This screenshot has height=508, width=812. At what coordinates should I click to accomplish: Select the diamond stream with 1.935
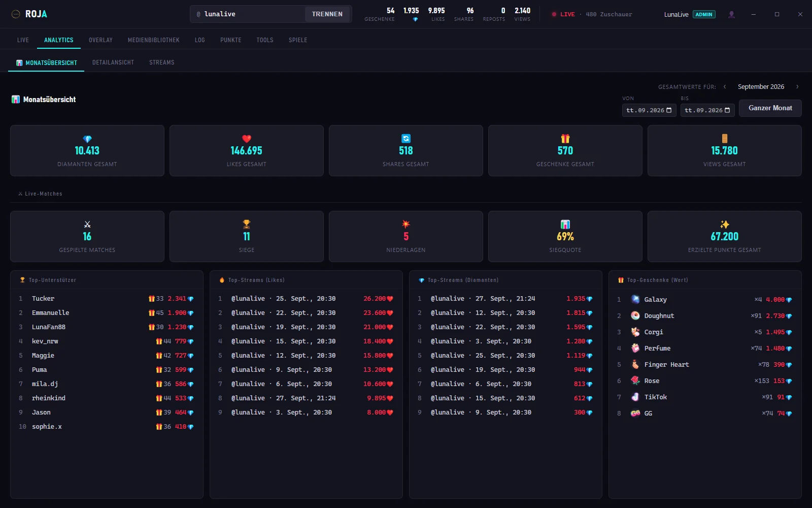[505, 299]
